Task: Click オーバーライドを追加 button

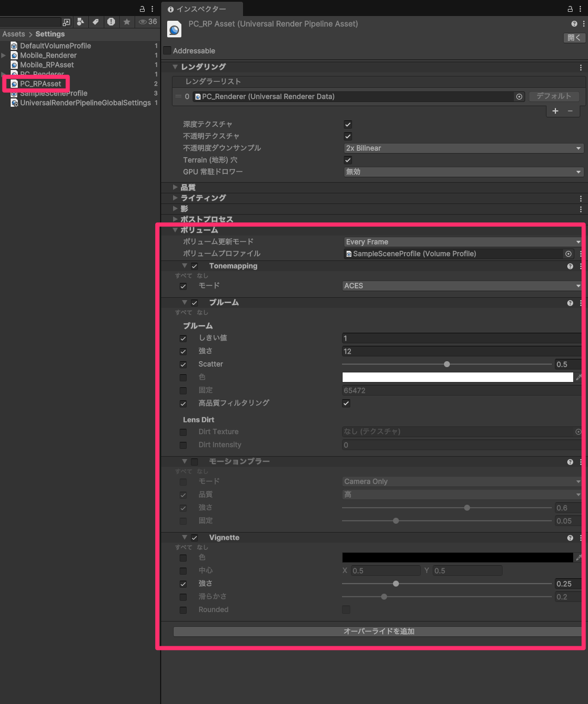Action: (x=378, y=632)
